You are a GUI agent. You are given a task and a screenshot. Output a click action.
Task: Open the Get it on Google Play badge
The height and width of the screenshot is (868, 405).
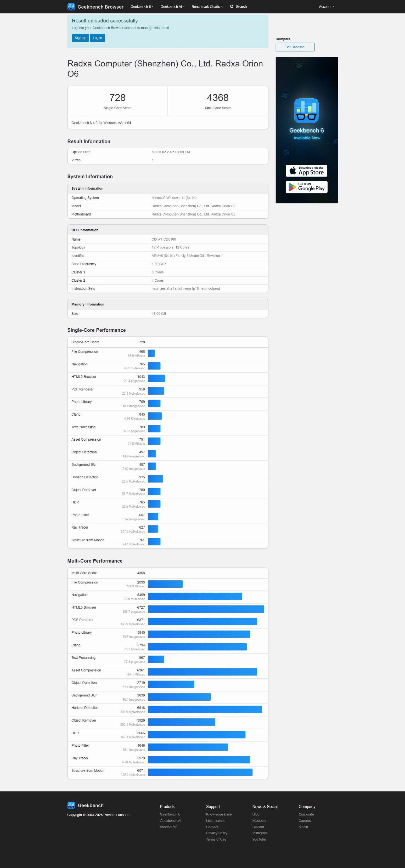coord(306,187)
